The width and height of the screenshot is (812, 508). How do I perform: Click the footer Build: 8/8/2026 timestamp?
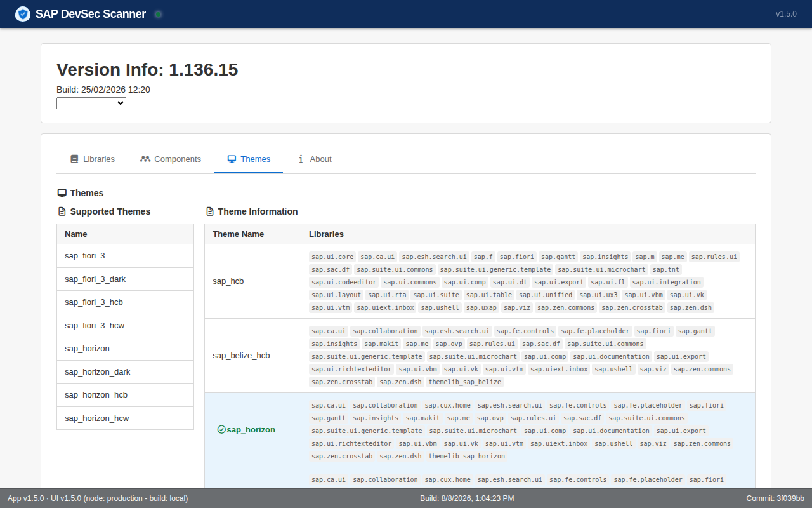point(468,498)
